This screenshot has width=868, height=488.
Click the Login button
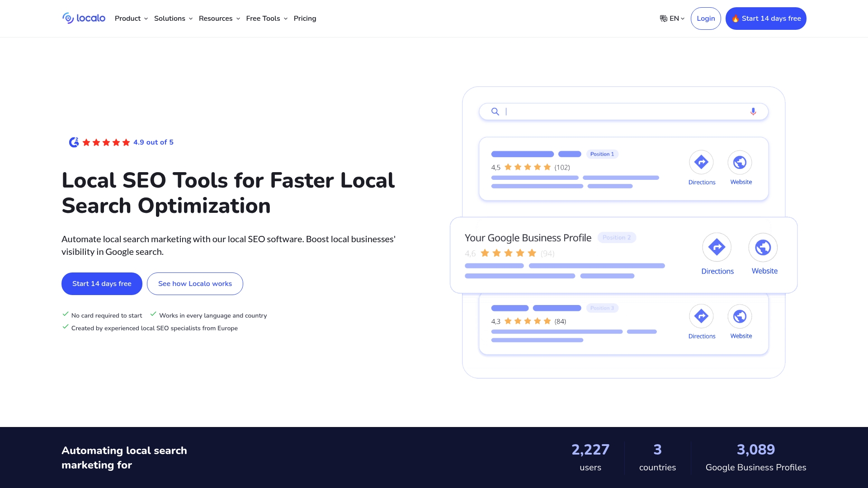coord(706,19)
